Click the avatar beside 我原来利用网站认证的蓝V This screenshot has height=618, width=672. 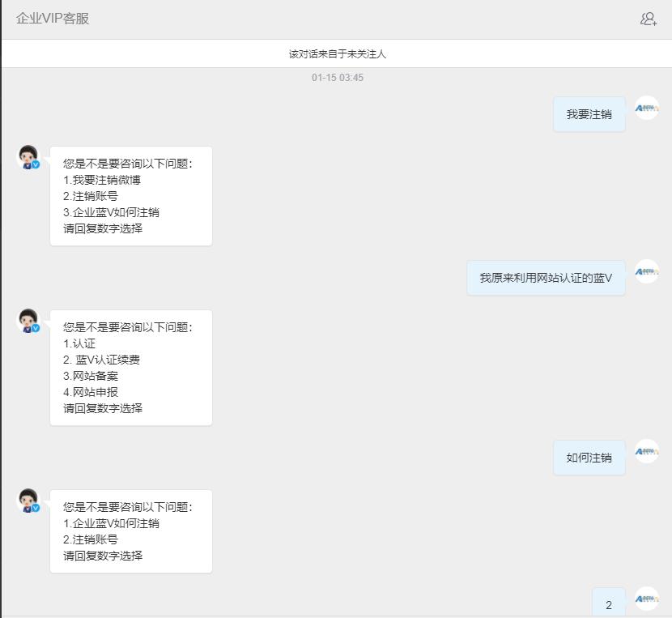point(646,273)
